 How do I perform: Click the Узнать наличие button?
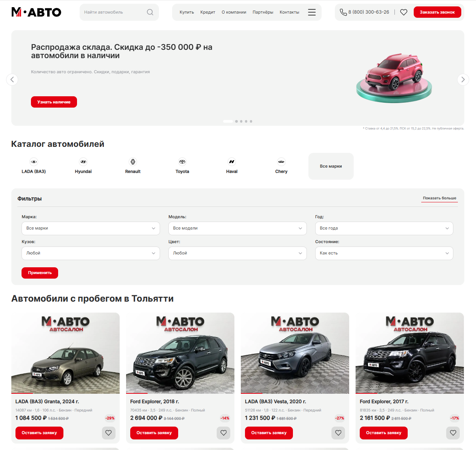pos(54,102)
